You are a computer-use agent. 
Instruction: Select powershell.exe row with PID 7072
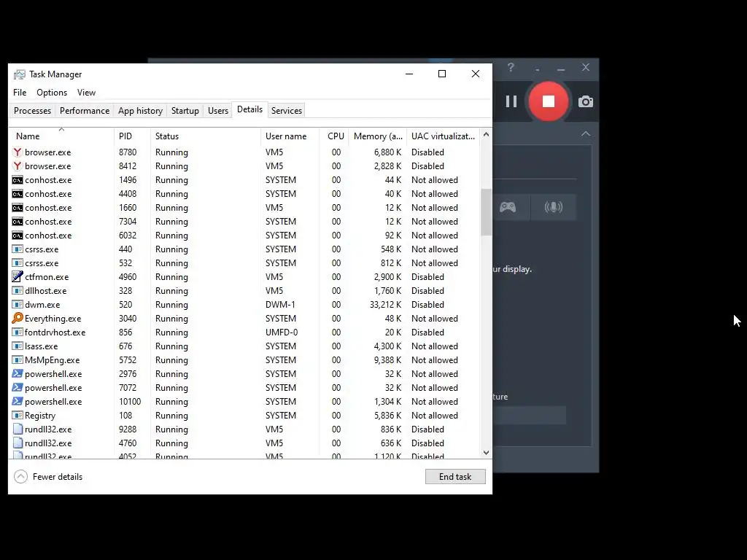245,388
